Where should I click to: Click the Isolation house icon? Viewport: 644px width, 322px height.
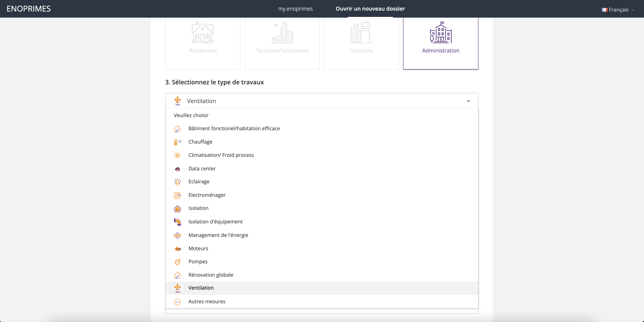point(177,208)
